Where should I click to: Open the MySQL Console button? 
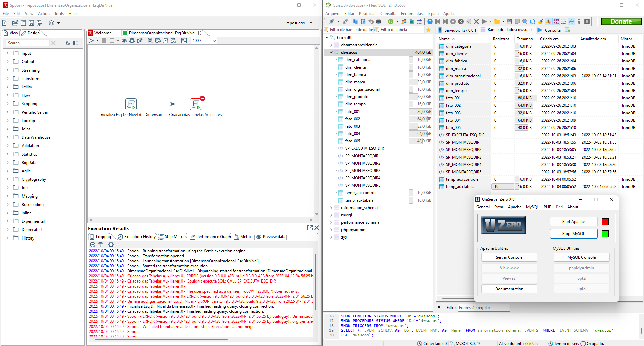[581, 257]
